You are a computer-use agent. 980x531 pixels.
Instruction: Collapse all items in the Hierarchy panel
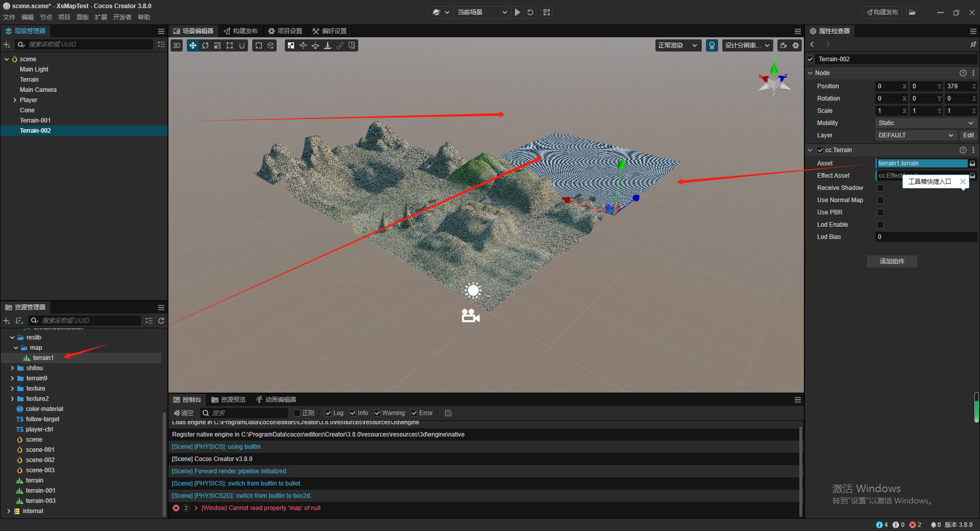[161, 44]
